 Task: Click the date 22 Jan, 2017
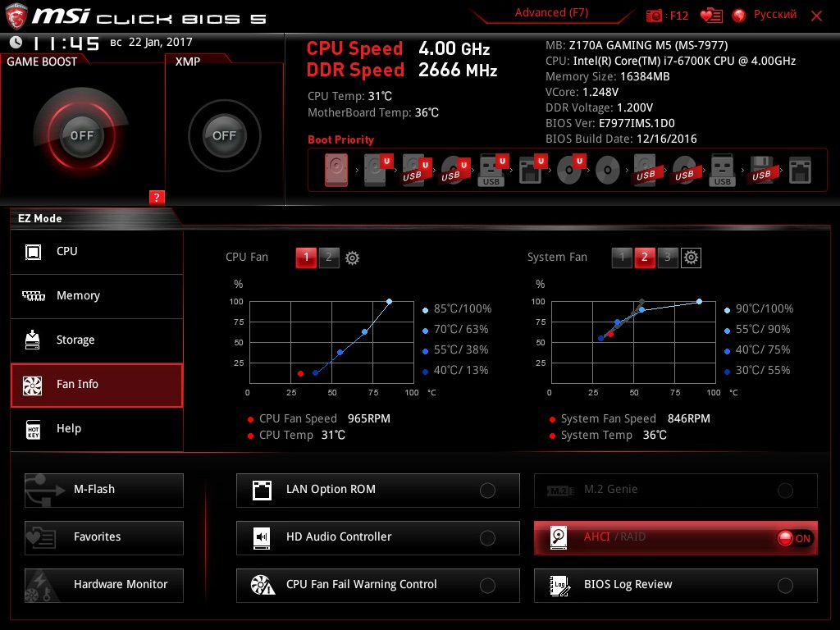coord(160,43)
